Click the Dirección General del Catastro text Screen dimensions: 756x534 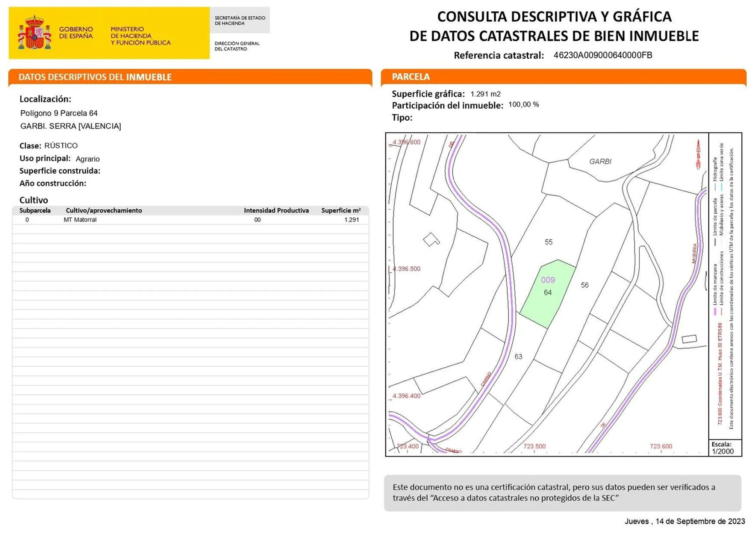(237, 46)
